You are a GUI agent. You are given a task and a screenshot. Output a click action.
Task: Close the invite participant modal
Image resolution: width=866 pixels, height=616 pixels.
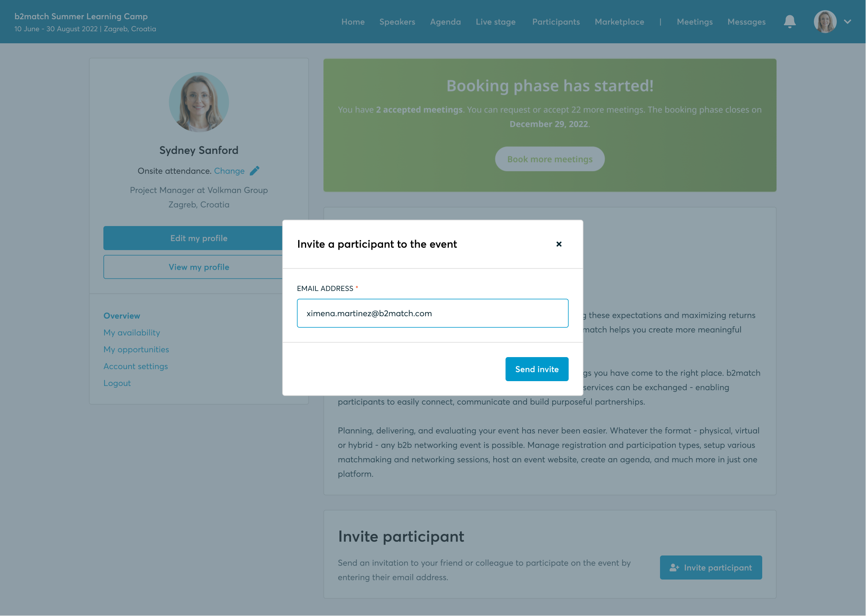coord(559,243)
